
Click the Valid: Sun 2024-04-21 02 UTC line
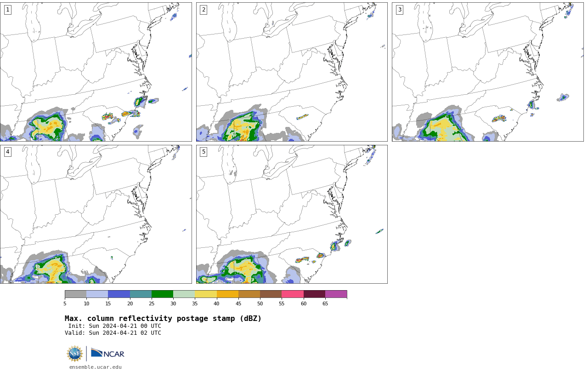click(113, 333)
